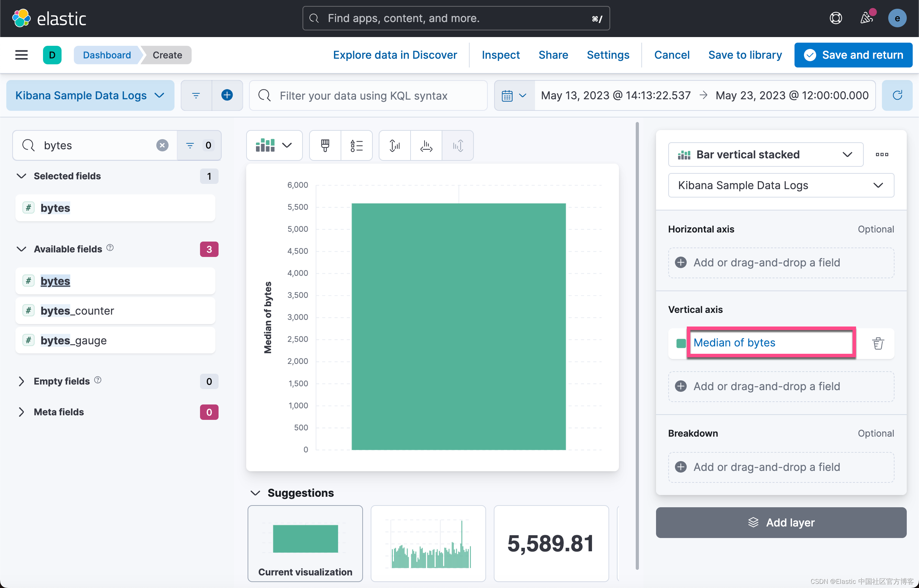This screenshot has height=588, width=919.
Task: Click the green series color swatch
Action: click(681, 343)
